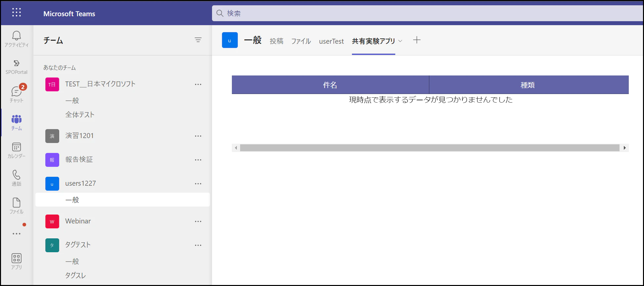
Task: Click the 演習1201 team avatar
Action: pyautogui.click(x=52, y=136)
